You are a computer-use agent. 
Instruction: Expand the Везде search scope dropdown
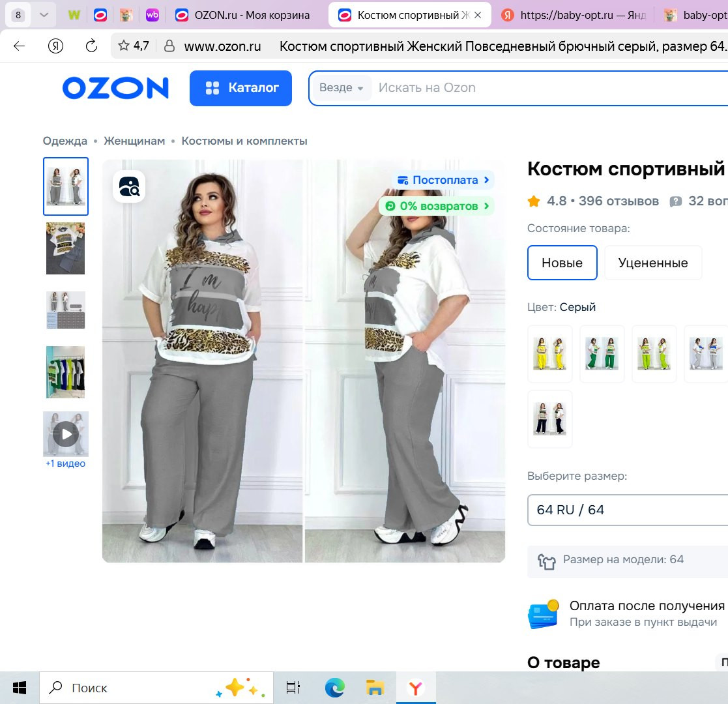342,88
